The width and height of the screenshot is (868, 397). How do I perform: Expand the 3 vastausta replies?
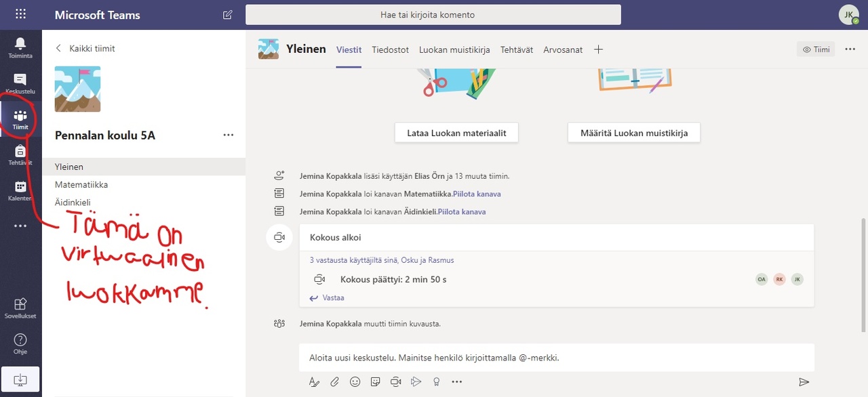tap(382, 260)
